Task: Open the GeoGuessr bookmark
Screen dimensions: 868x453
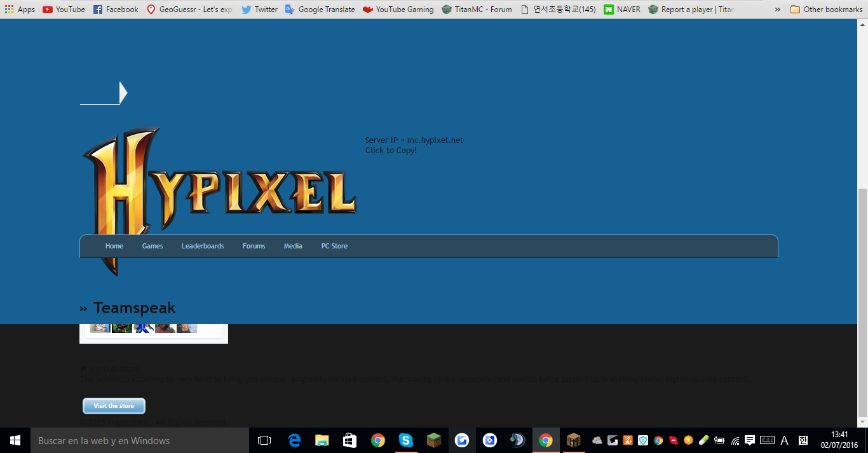Action: click(190, 10)
